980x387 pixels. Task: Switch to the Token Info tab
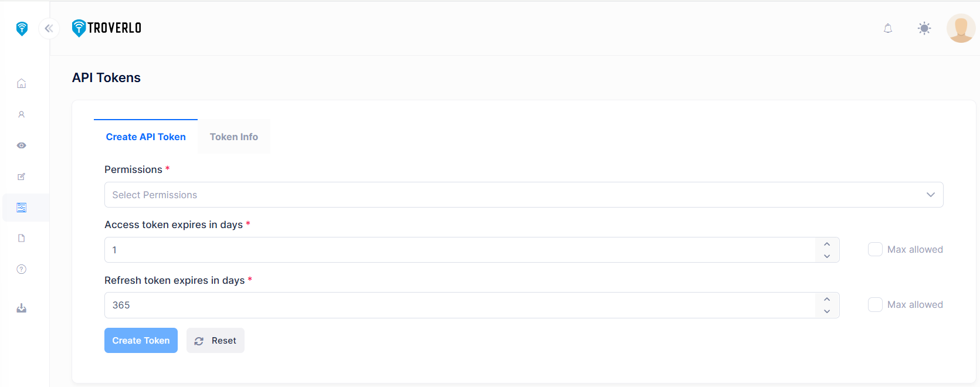[x=234, y=137]
